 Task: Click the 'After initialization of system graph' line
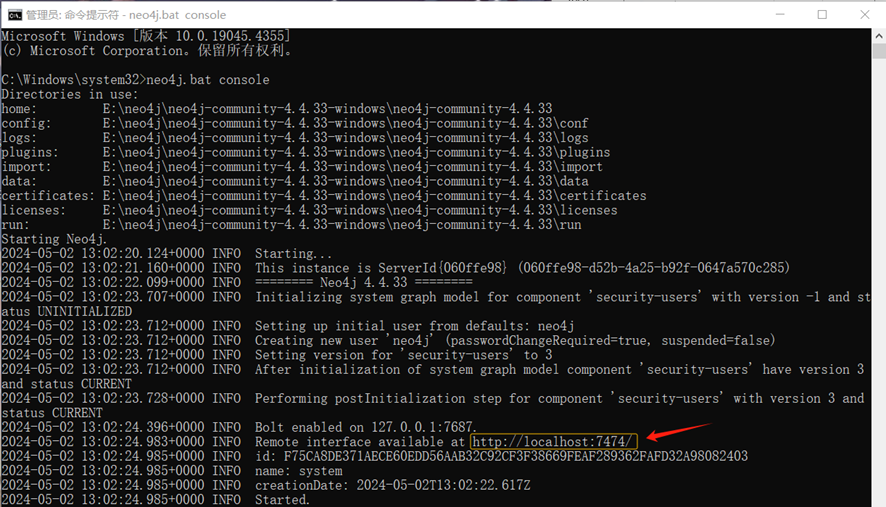click(x=433, y=370)
